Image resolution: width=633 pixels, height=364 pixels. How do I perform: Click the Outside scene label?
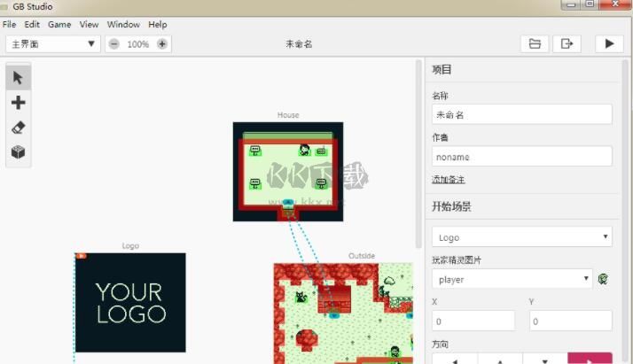click(362, 256)
